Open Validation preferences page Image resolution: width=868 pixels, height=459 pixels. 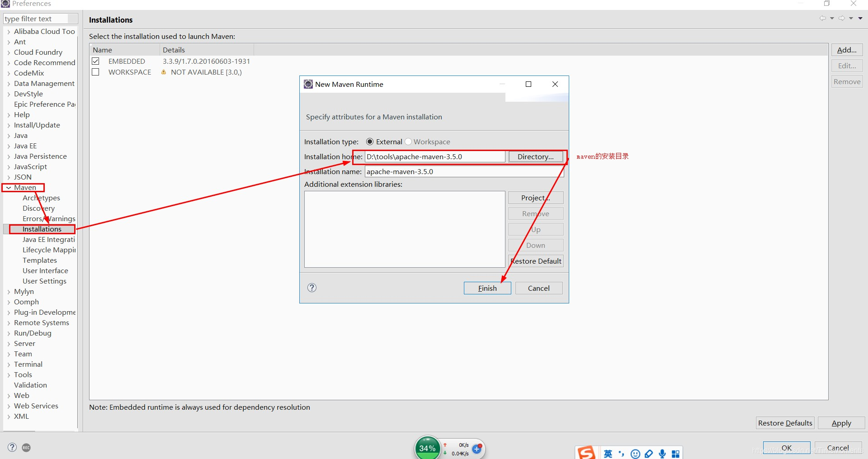30,385
